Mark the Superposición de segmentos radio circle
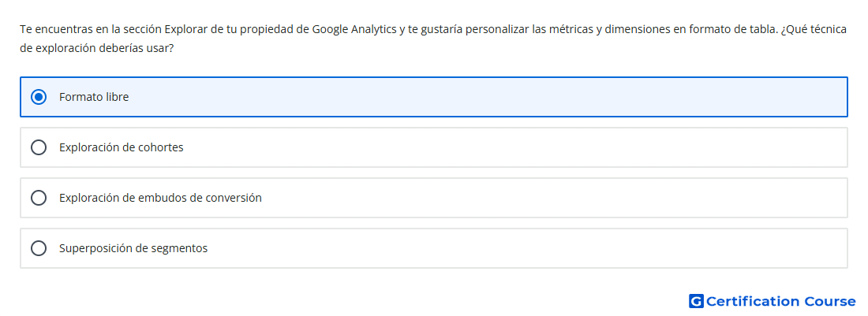The image size is (868, 316). click(39, 248)
